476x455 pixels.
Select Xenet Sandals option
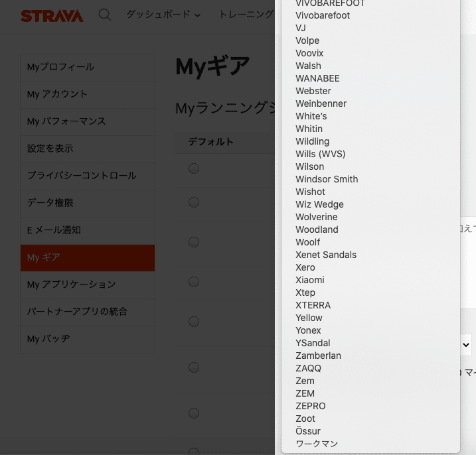click(x=370, y=255)
